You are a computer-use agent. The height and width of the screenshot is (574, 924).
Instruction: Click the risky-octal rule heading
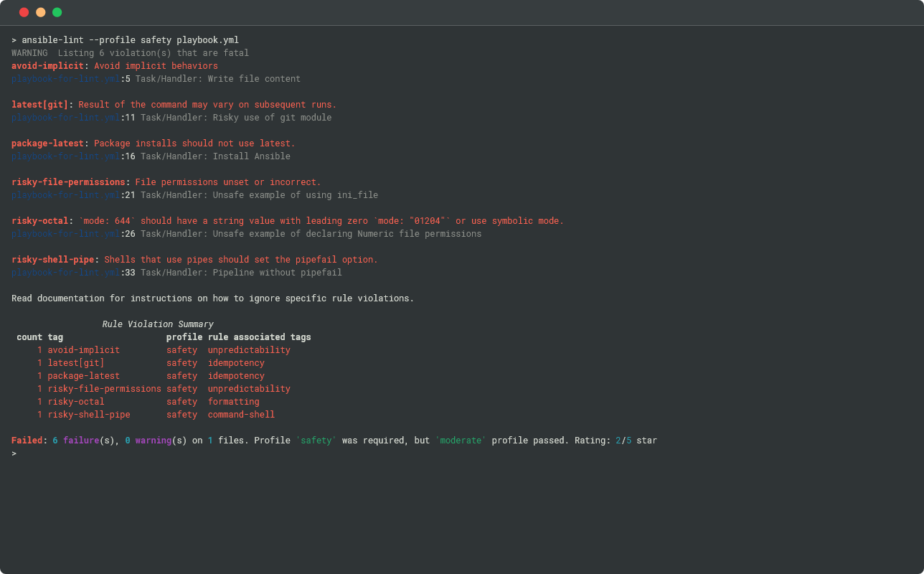coord(39,221)
